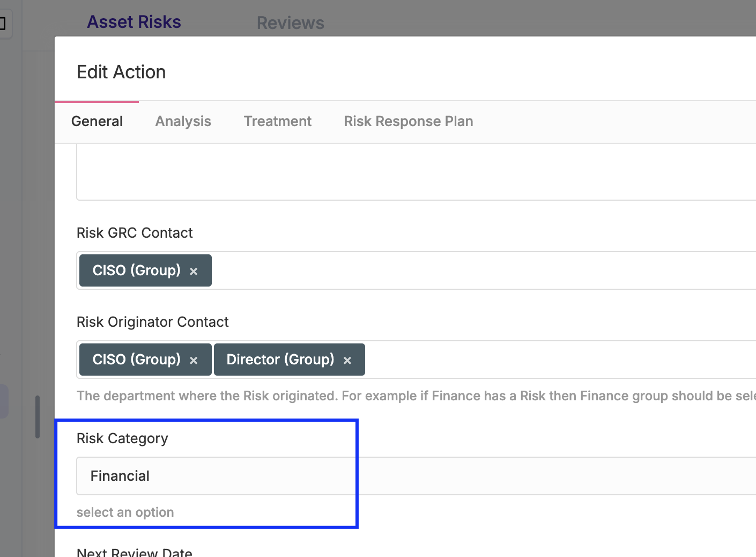Viewport: 756px width, 557px height.
Task: Switch to the Reviews section
Action: 290,23
